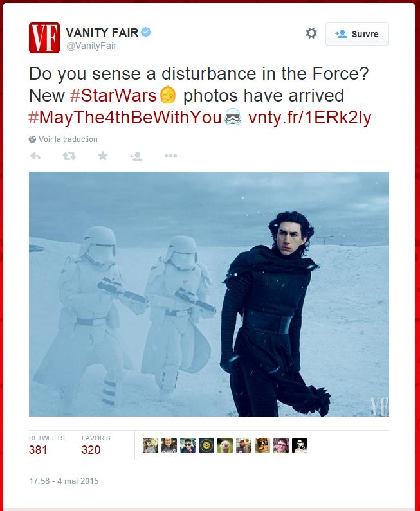The width and height of the screenshot is (420, 511).
Task: Open the three-dots more options menu
Action: click(x=170, y=156)
